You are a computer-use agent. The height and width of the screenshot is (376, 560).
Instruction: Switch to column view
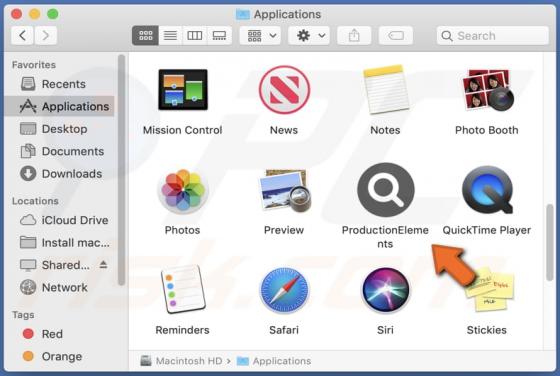[x=195, y=35]
